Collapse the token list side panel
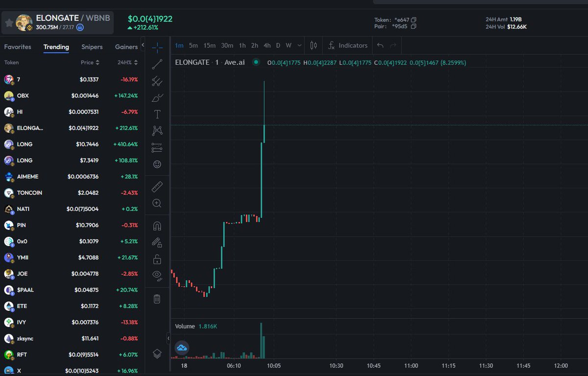This screenshot has width=588, height=376. 143,46
